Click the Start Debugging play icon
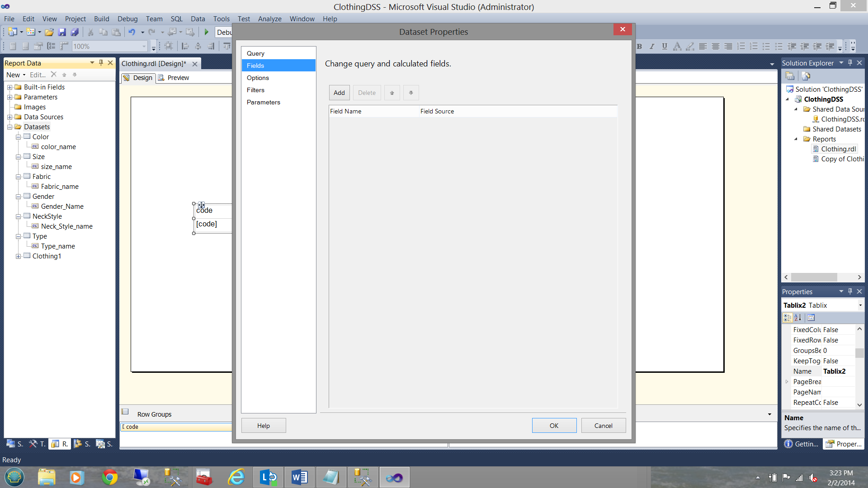The image size is (868, 488). pyautogui.click(x=207, y=32)
